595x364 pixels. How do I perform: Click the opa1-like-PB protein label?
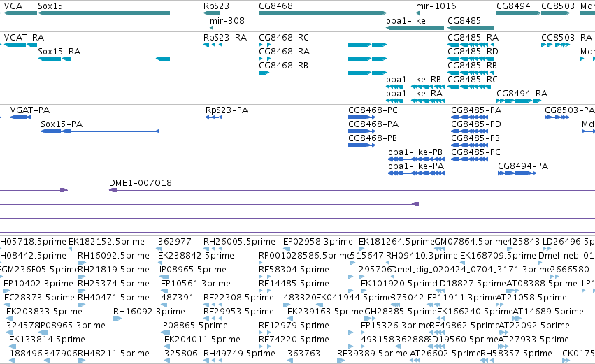415,152
